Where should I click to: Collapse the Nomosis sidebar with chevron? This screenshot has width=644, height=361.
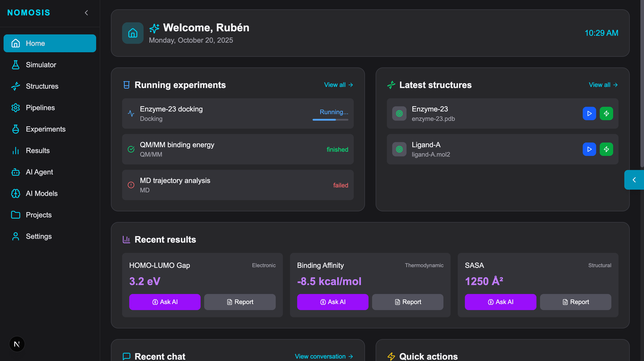(x=87, y=13)
